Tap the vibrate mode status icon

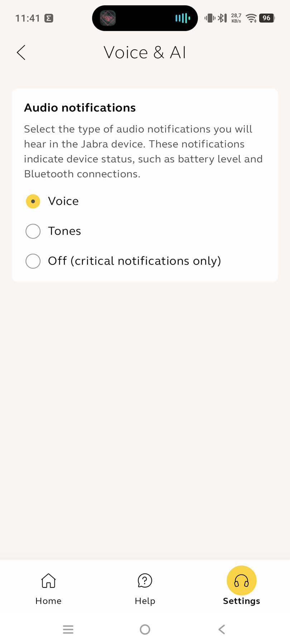(x=210, y=18)
